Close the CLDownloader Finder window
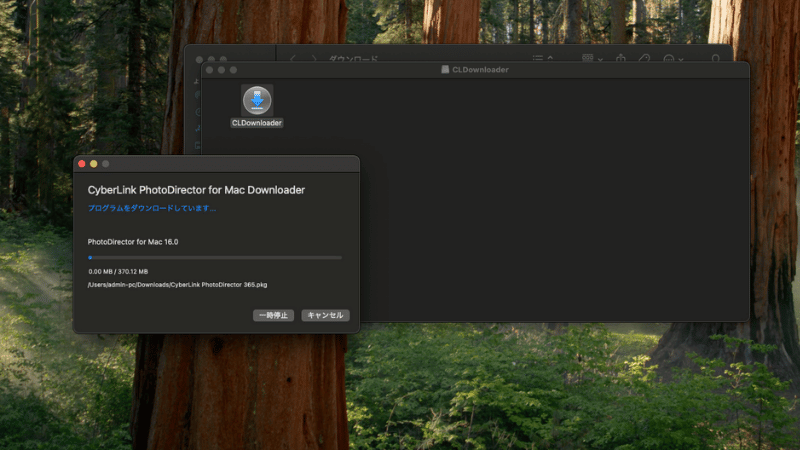 click(209, 70)
